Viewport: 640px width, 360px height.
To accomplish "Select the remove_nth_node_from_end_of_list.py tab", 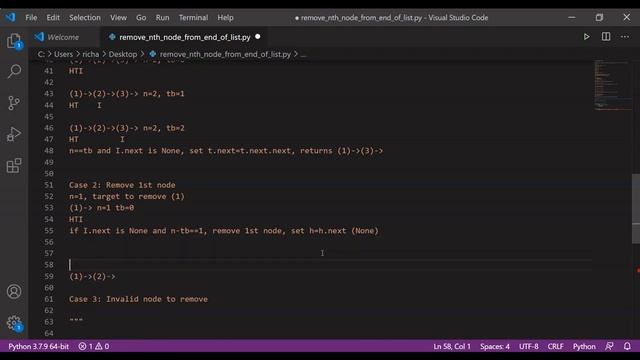I will pyautogui.click(x=184, y=37).
